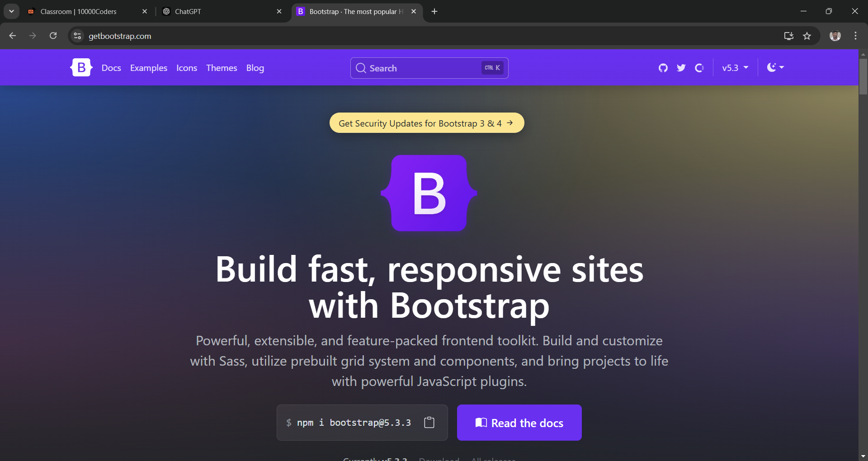The image size is (868, 461).
Task: View site information icon beside URL
Action: click(78, 36)
